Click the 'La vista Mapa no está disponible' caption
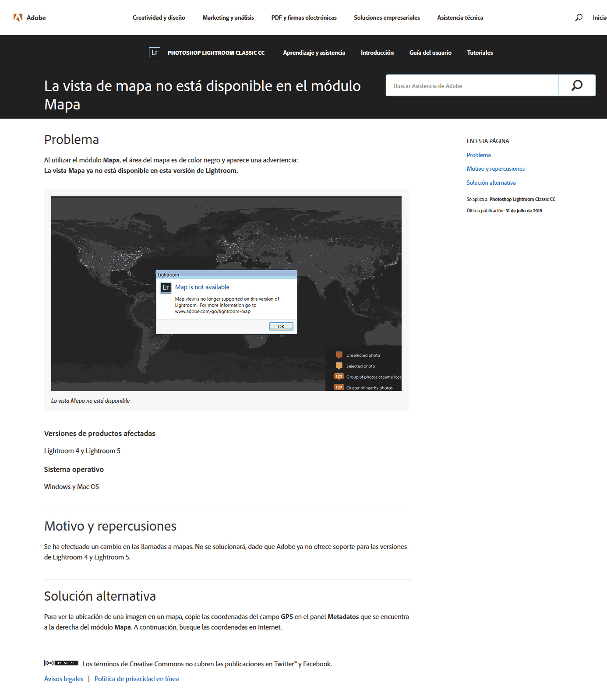The height and width of the screenshot is (700, 607). click(90, 401)
